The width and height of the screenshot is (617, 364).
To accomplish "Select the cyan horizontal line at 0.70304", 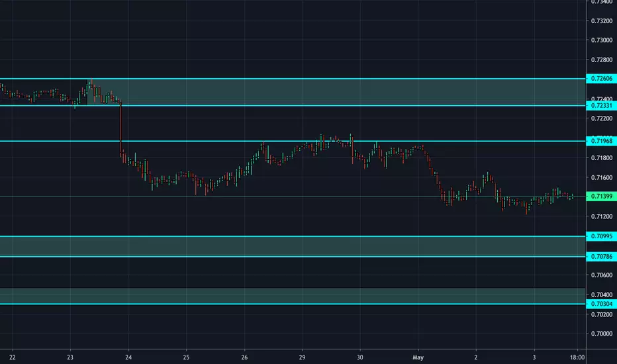I will point(293,304).
